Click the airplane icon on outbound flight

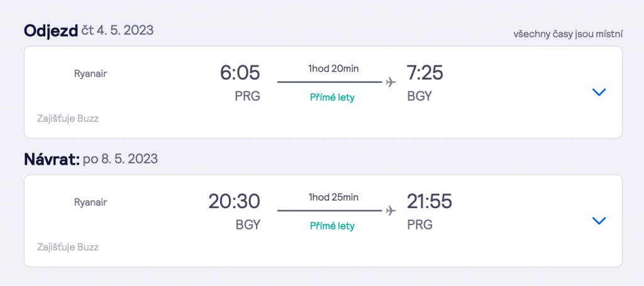pos(391,82)
